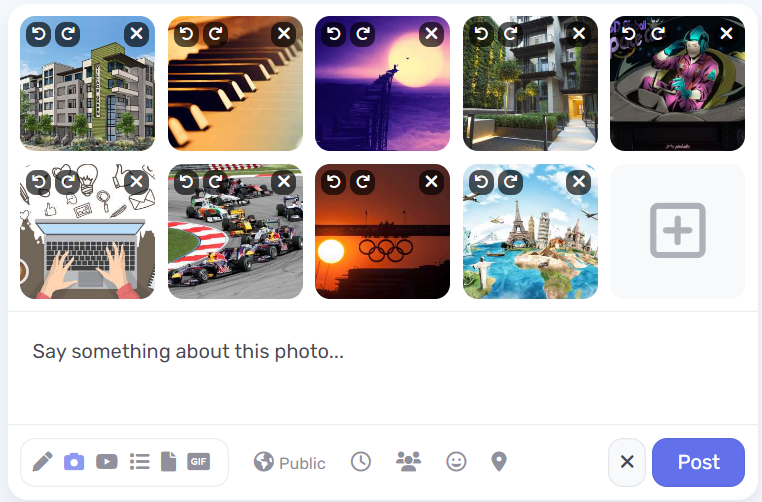Viewport: 762px width, 502px height.
Task: Choose the file document icon
Action: (x=169, y=462)
